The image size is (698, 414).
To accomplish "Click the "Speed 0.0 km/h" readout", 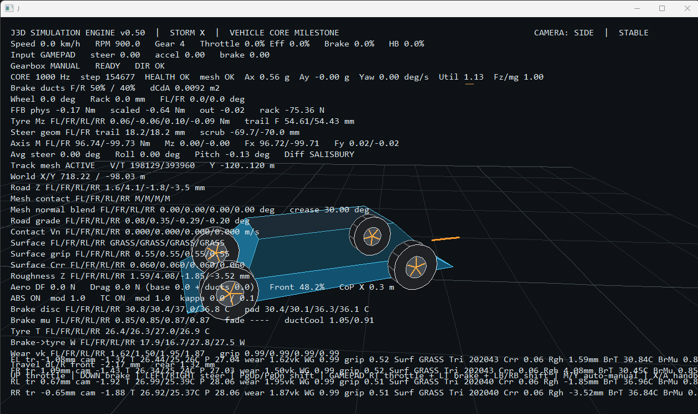I will tap(45, 44).
